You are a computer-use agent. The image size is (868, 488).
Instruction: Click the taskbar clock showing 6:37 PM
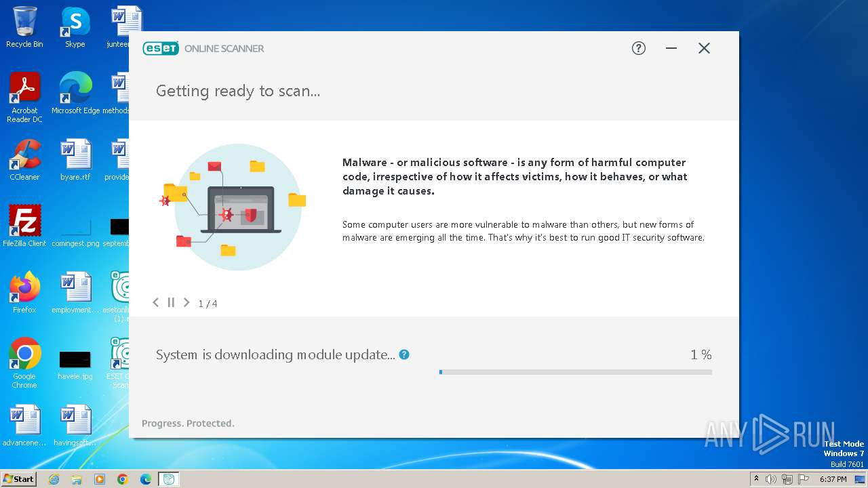coord(833,479)
